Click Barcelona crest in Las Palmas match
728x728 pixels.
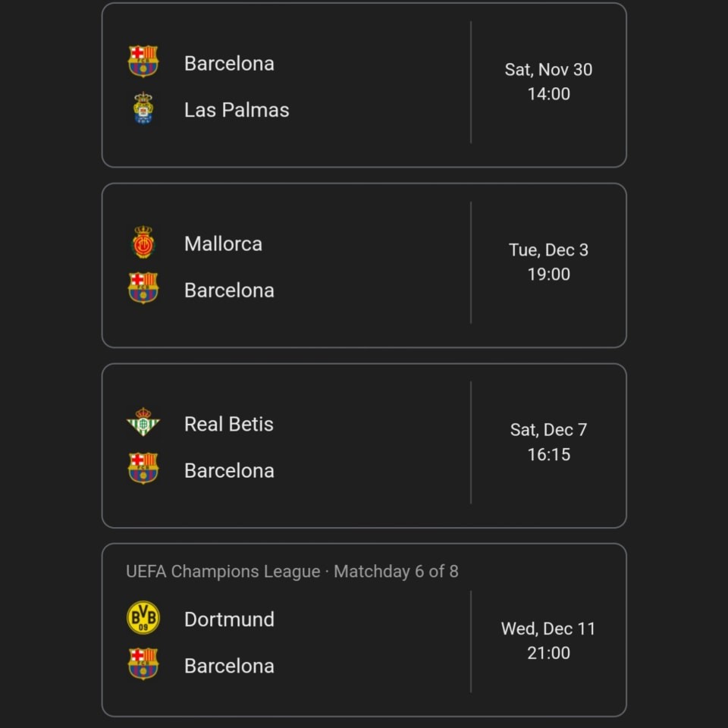point(143,61)
